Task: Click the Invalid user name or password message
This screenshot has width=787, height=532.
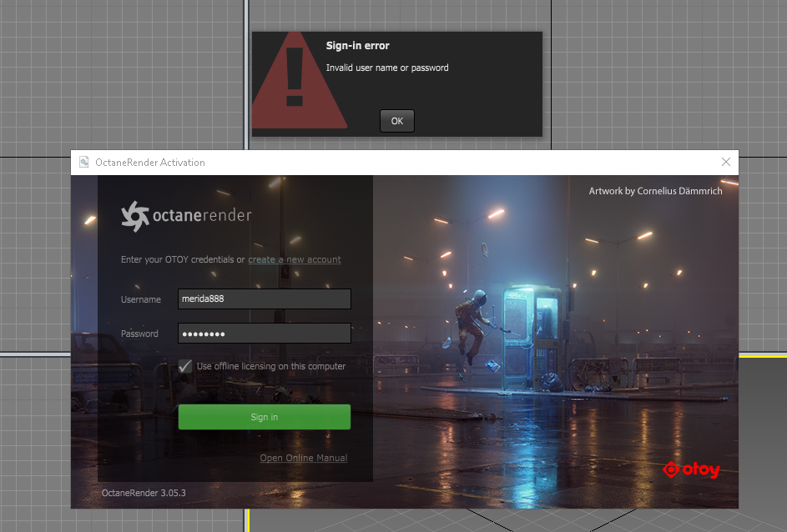Action: (x=387, y=68)
